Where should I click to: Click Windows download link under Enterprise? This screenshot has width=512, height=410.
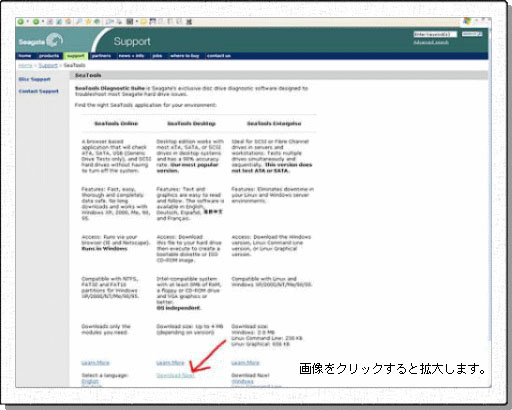coord(242,381)
